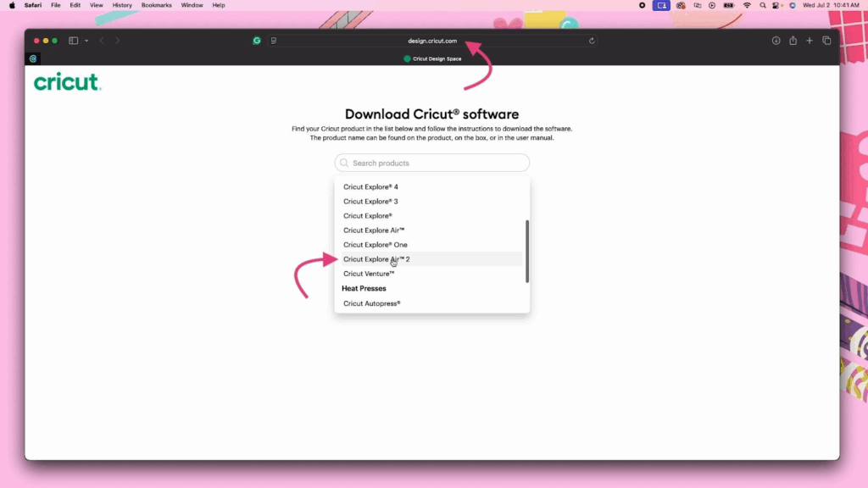This screenshot has height=488, width=868.
Task: Show Safari downloads
Action: 776,41
